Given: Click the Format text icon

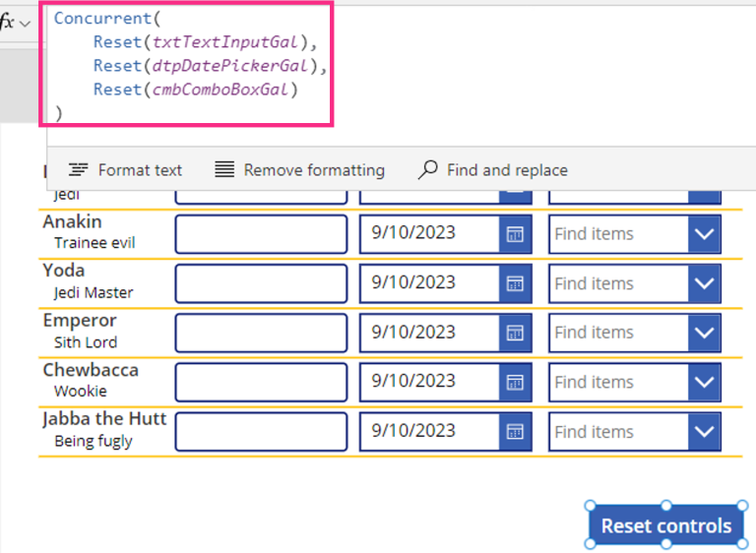Looking at the screenshot, I should point(79,170).
